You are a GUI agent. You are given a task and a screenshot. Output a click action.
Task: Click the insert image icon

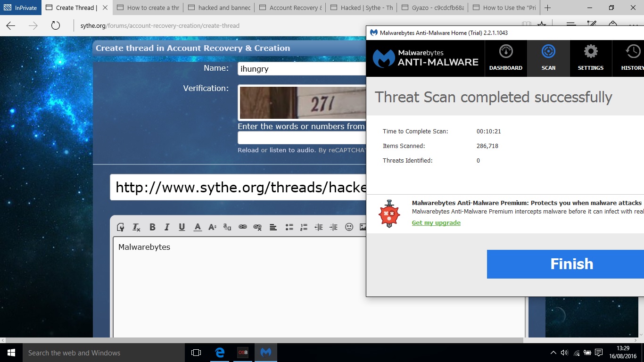point(363,227)
